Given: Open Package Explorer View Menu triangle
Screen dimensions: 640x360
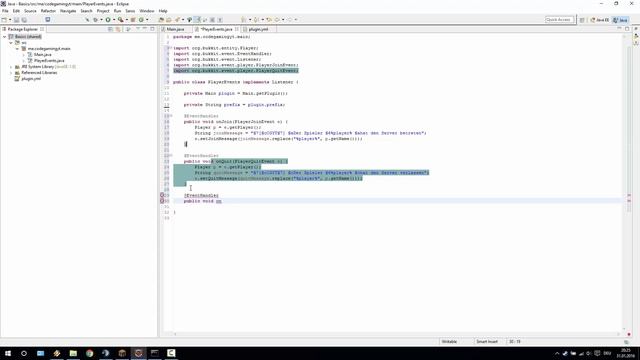Looking at the screenshot, I should (138, 29).
